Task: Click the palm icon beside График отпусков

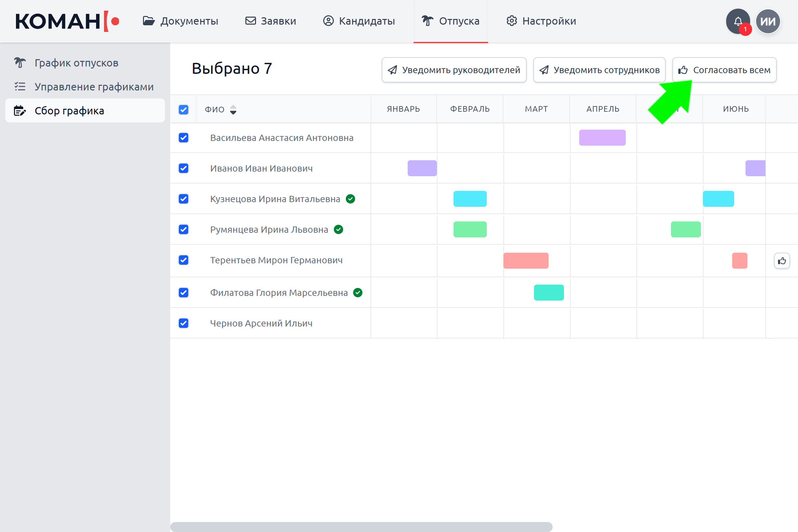Action: pyautogui.click(x=20, y=63)
